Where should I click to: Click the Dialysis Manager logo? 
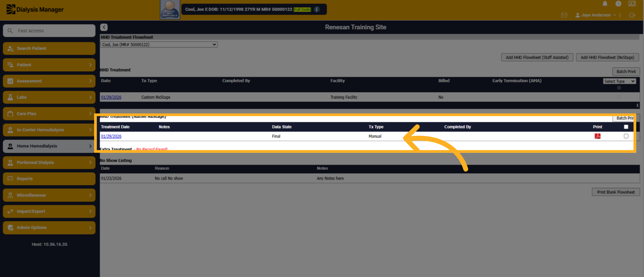pyautogui.click(x=35, y=9)
